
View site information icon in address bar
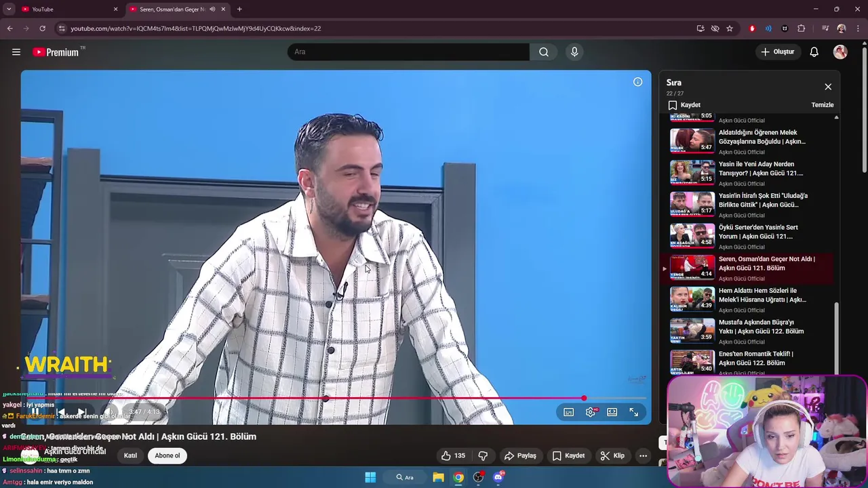[62, 28]
